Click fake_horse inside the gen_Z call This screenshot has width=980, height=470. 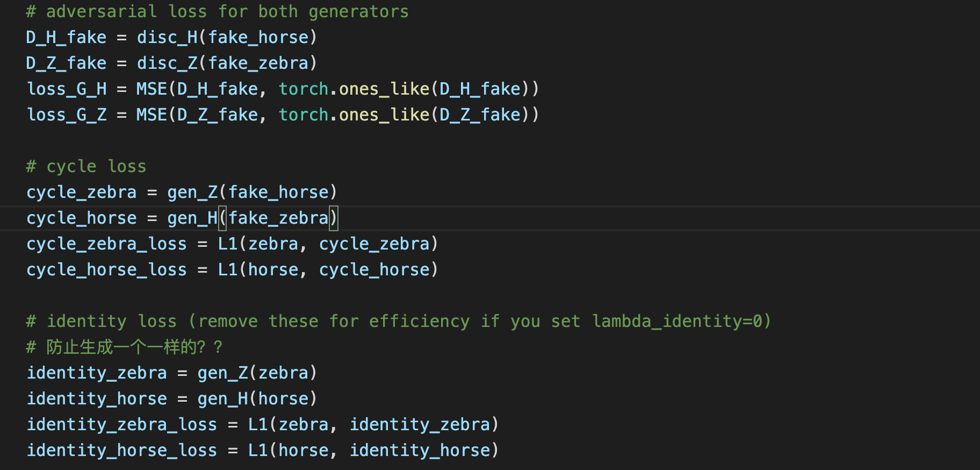coord(279,192)
